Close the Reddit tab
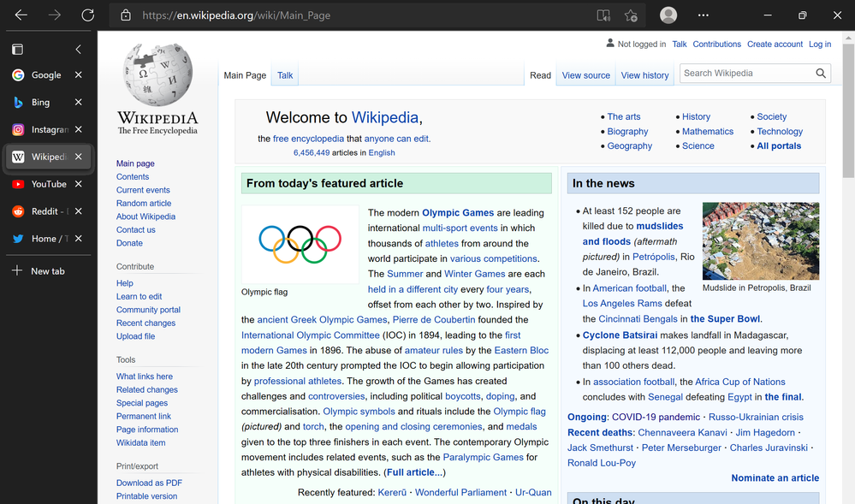The height and width of the screenshot is (504, 855). click(x=79, y=211)
